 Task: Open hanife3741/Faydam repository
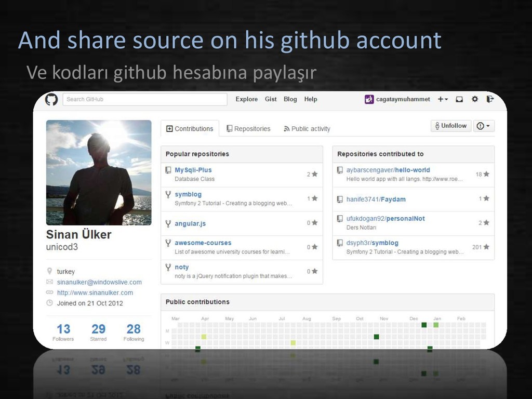tap(376, 199)
